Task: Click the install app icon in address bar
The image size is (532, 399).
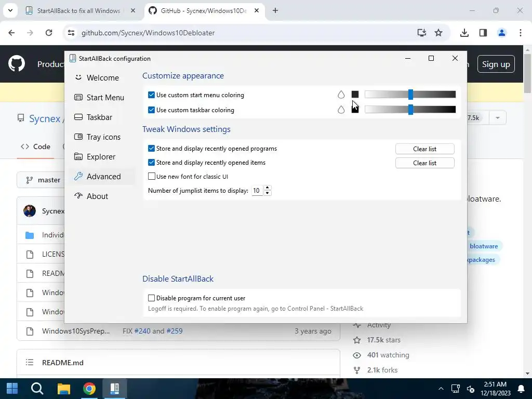Action: tap(421, 33)
